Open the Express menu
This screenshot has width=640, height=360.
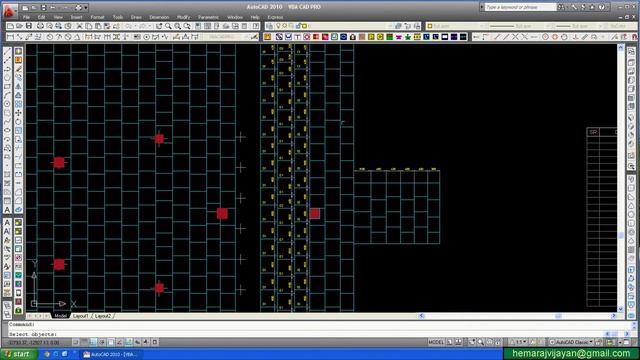[275, 17]
